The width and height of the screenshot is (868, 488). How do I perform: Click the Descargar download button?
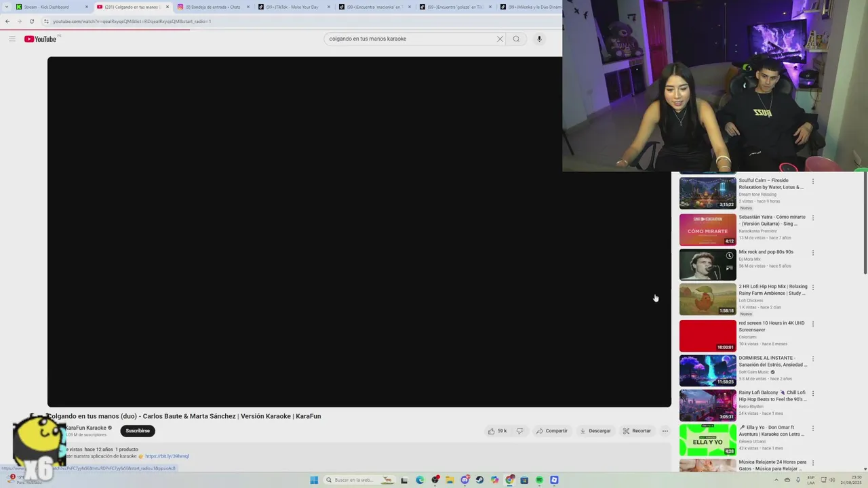[595, 430]
